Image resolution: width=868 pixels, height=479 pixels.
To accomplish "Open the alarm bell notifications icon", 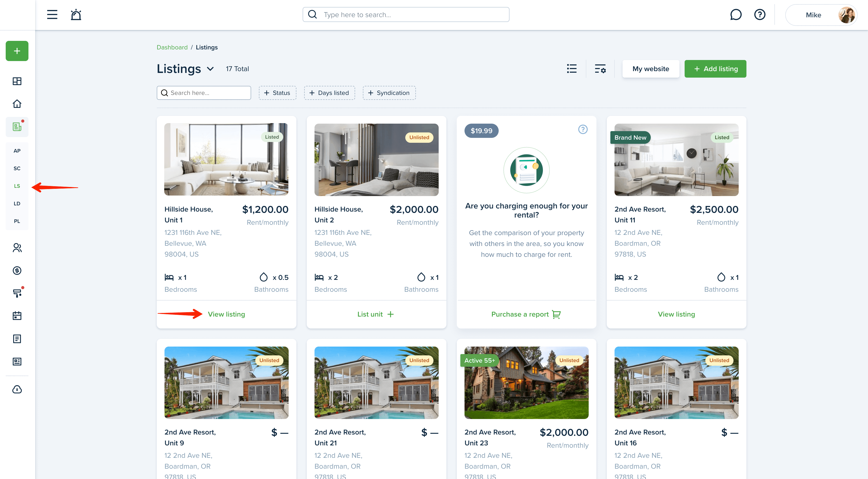I will click(76, 14).
